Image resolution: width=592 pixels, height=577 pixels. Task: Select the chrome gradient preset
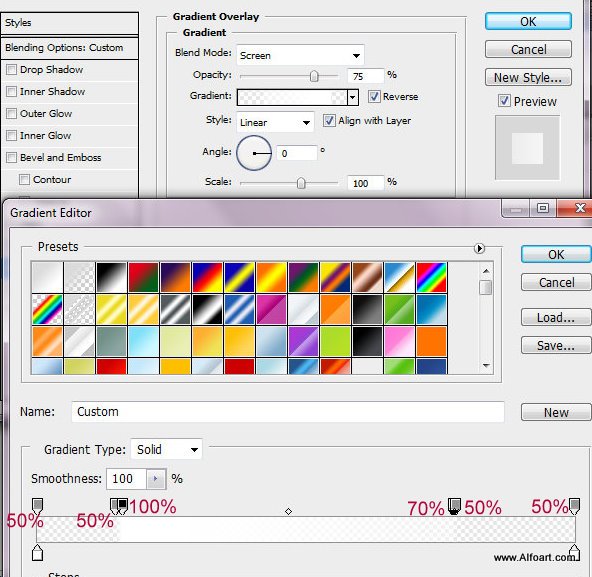399,277
